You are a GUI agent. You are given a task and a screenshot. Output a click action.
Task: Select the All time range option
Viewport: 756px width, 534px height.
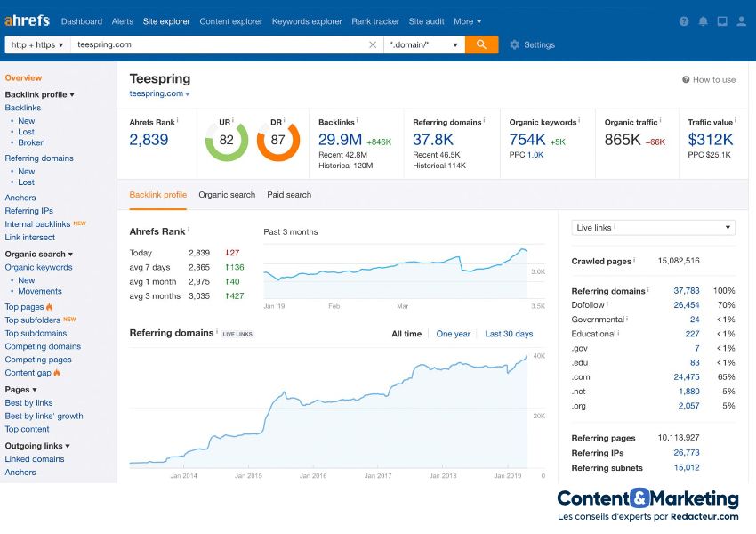pyautogui.click(x=406, y=334)
